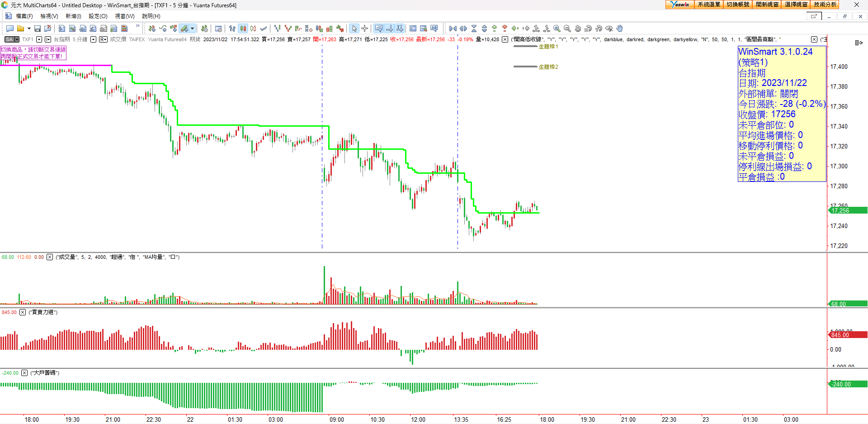Click the Insert Signal arrows icon
Screen dimensions: 868x424
(x=173, y=29)
